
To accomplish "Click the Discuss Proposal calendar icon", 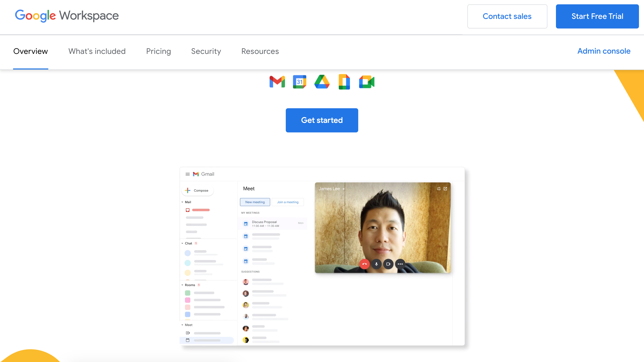I will [x=246, y=224].
